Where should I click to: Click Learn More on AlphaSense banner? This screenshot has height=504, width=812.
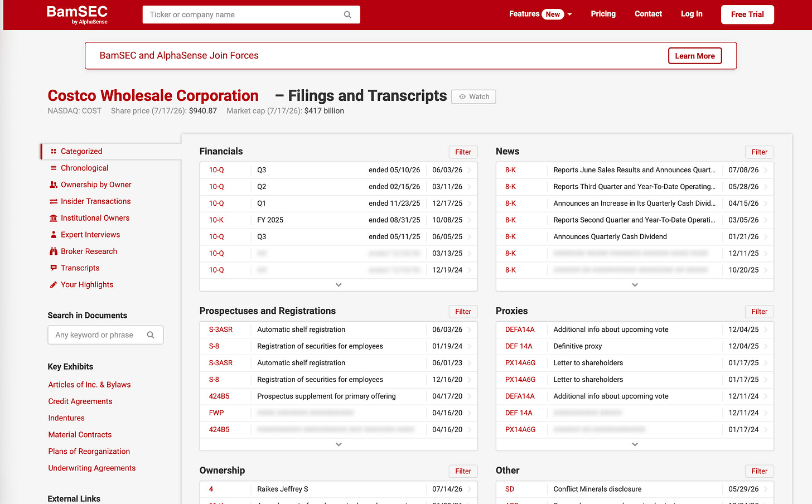coord(695,56)
